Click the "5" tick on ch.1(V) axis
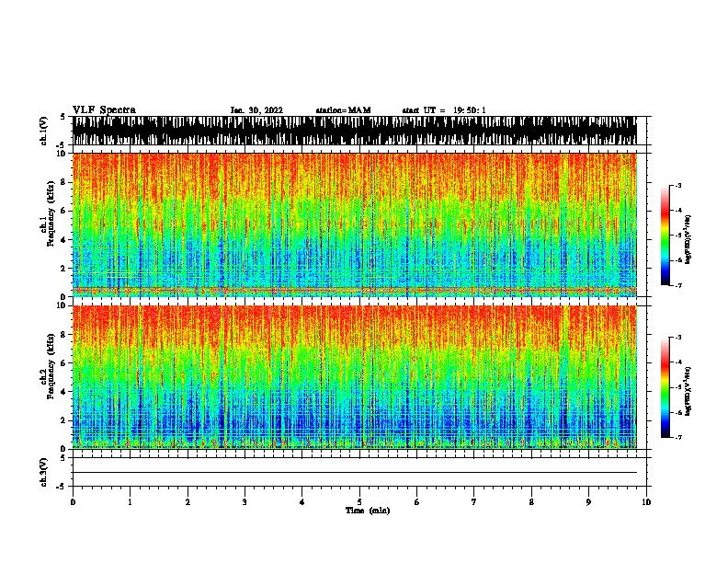This screenshot has height=563, width=728. point(63,117)
